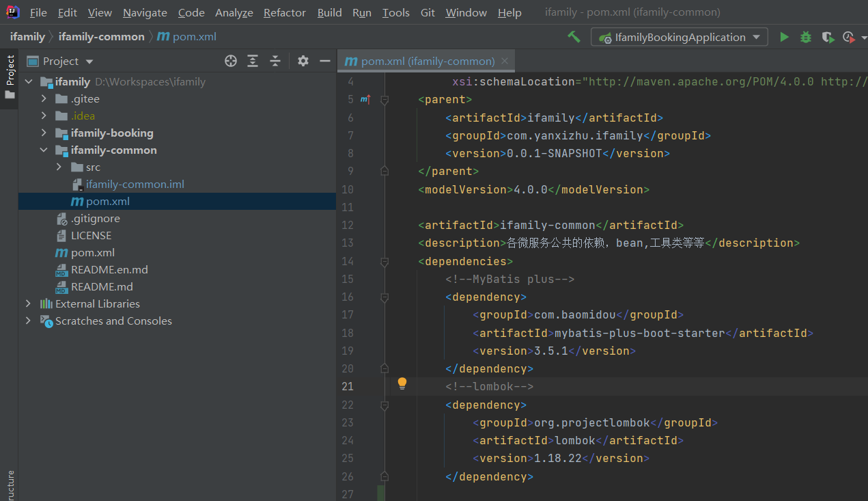Open the Refactor menu
The image size is (868, 501).
point(285,13)
